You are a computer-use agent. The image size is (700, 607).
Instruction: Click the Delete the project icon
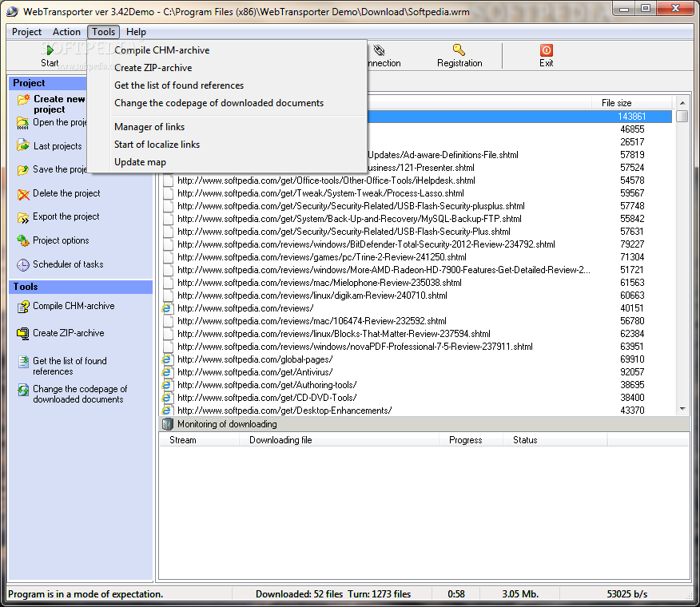point(23,194)
